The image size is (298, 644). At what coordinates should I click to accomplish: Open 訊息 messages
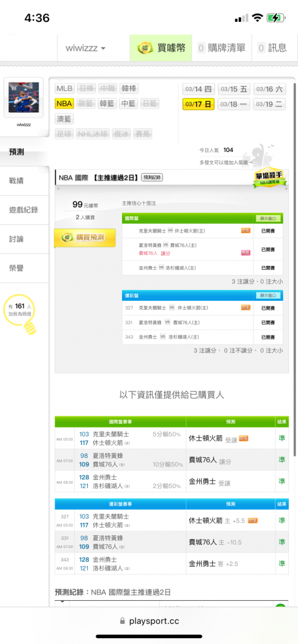[x=272, y=48]
